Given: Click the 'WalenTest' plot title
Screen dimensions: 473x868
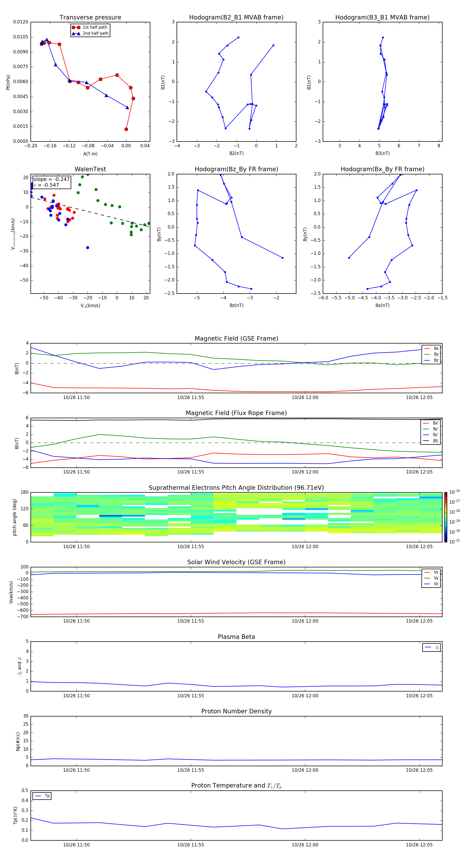Looking at the screenshot, I should click(90, 169).
